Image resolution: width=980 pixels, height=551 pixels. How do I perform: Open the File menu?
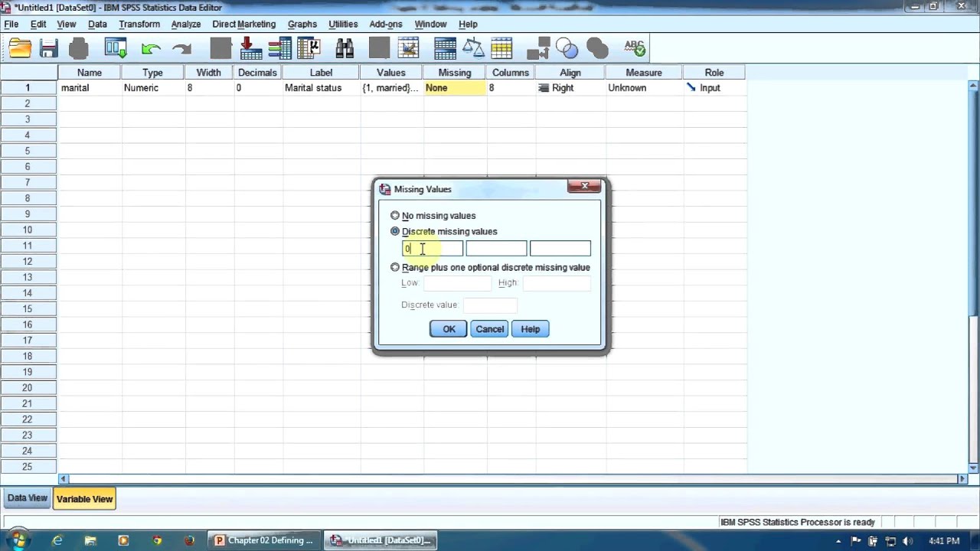point(11,24)
